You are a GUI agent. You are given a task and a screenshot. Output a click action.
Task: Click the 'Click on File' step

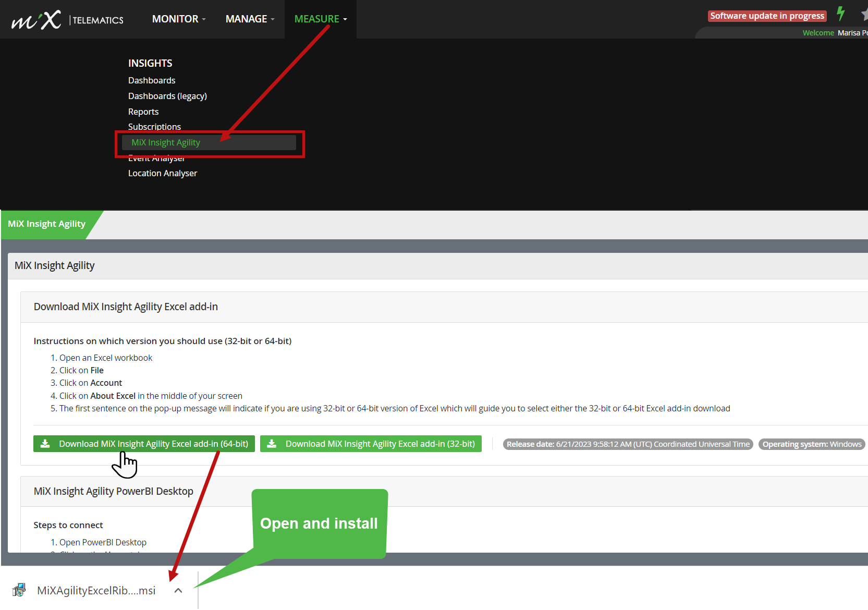tap(81, 370)
